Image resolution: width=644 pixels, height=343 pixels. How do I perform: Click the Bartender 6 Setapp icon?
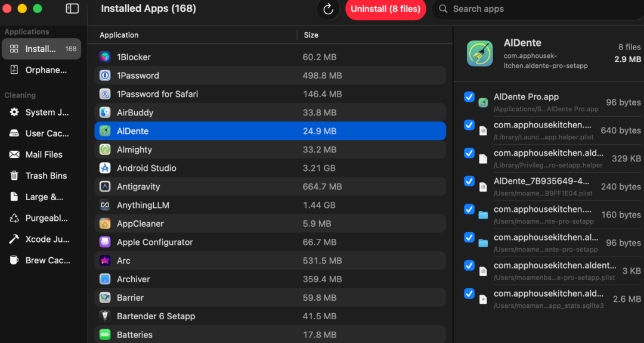click(x=105, y=316)
